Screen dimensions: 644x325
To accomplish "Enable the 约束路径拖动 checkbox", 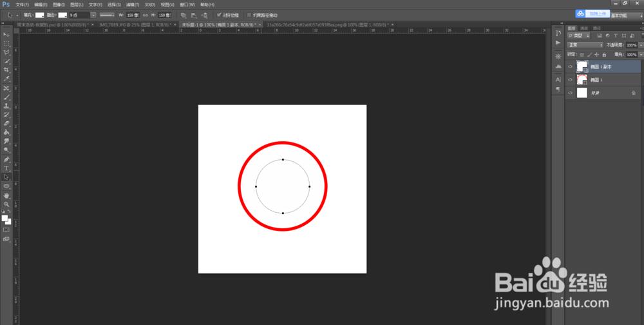I will point(249,15).
